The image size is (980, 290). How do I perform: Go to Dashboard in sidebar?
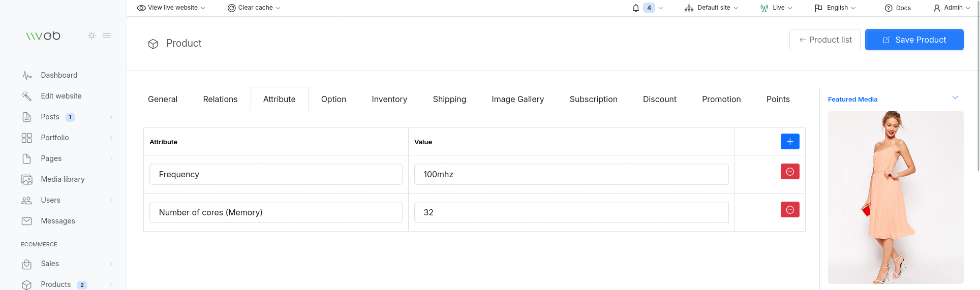[x=59, y=75]
